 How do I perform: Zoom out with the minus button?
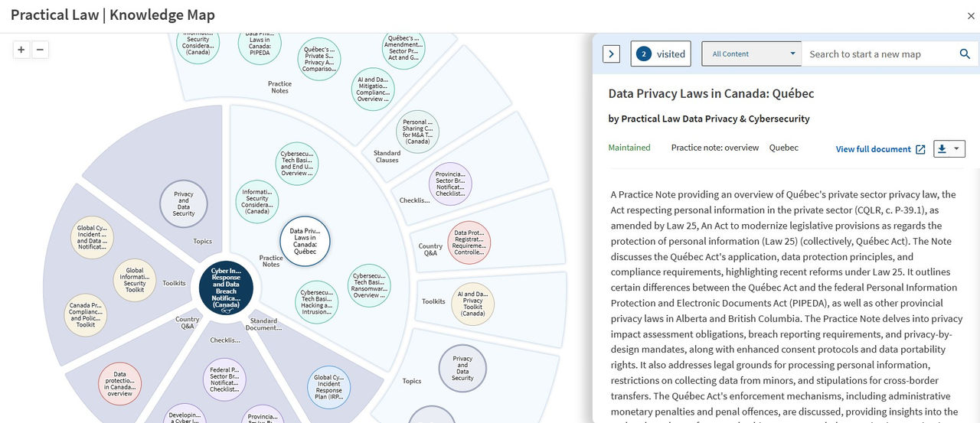coord(41,50)
